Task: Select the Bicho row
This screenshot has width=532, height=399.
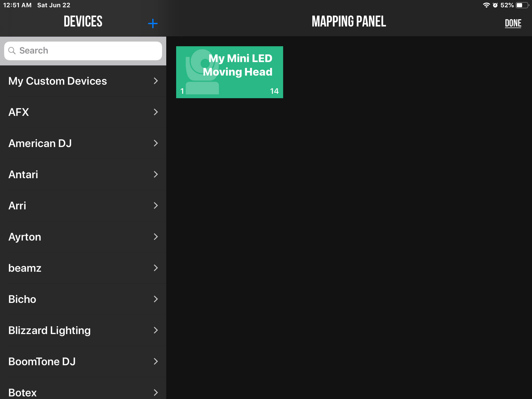Action: [83, 299]
